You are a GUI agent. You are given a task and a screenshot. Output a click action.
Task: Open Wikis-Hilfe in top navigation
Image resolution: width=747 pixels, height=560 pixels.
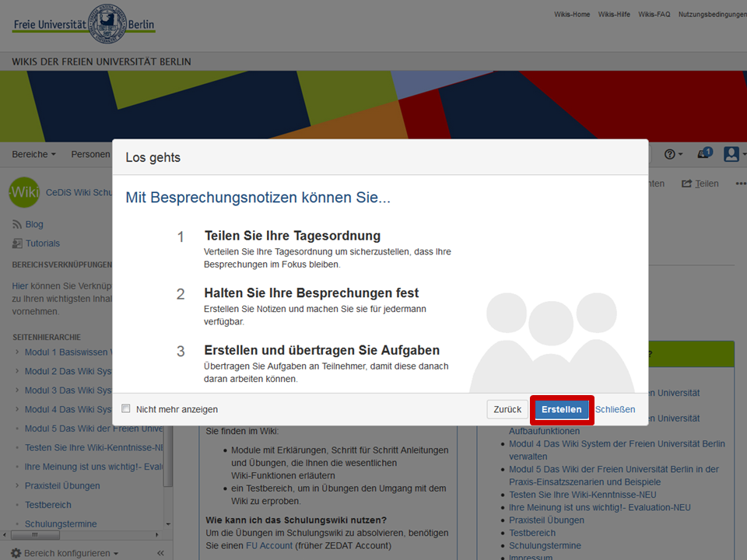tap(614, 14)
